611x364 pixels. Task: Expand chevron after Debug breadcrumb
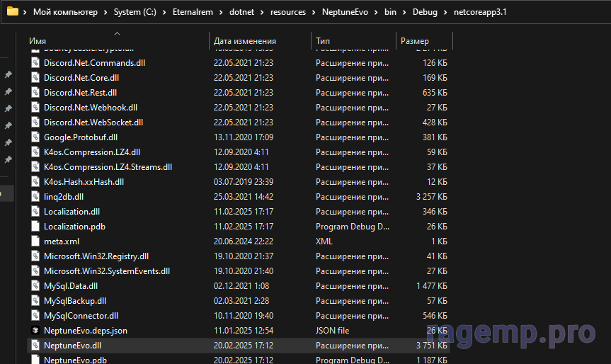click(x=446, y=13)
